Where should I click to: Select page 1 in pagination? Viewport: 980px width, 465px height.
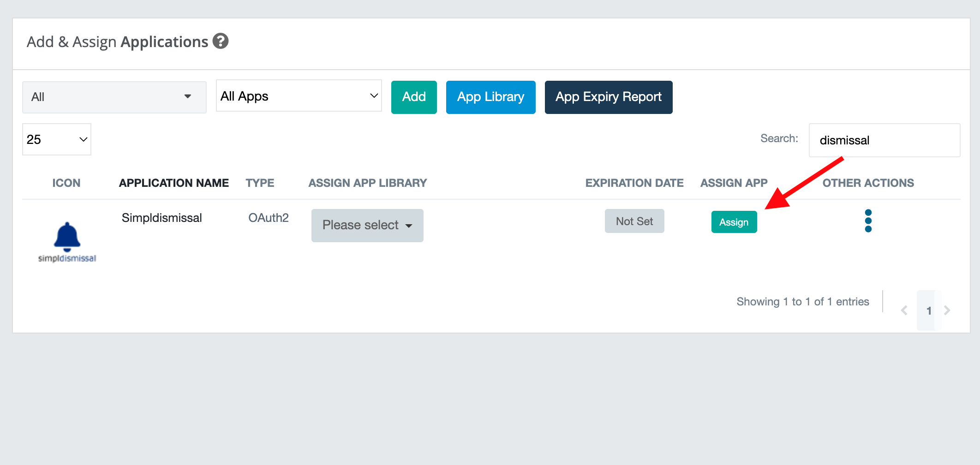pyautogui.click(x=928, y=310)
